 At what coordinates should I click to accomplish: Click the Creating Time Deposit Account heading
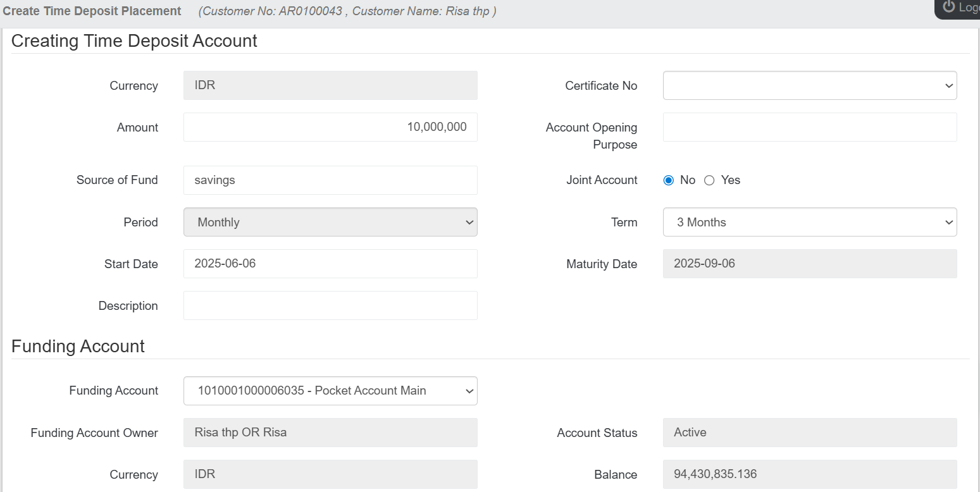(x=134, y=41)
